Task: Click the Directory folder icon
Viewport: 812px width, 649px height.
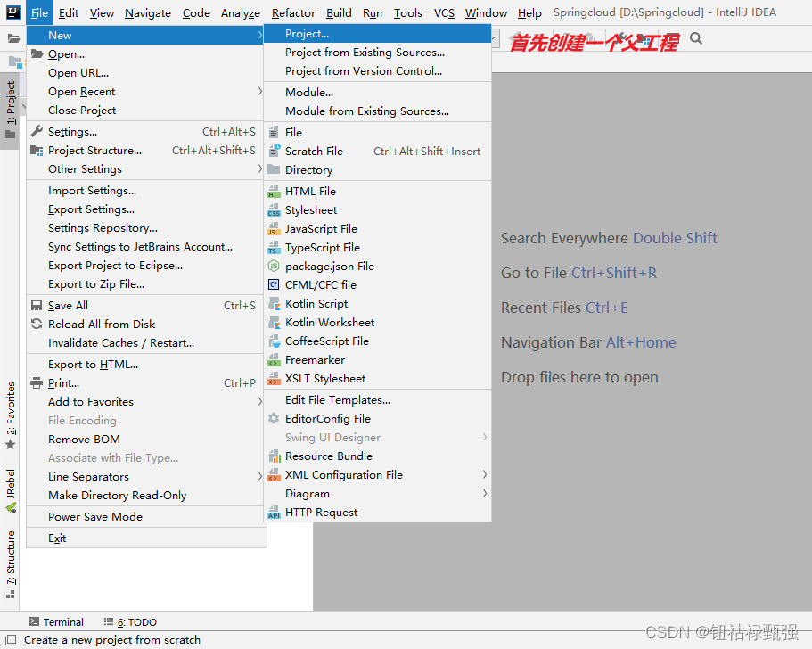Action: (x=274, y=169)
